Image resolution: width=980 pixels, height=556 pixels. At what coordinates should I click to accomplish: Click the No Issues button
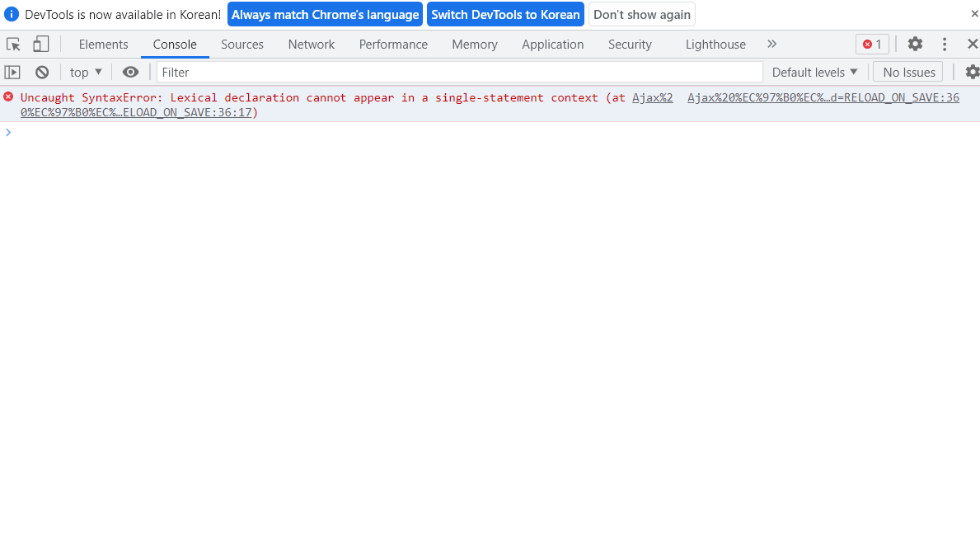pyautogui.click(x=908, y=73)
